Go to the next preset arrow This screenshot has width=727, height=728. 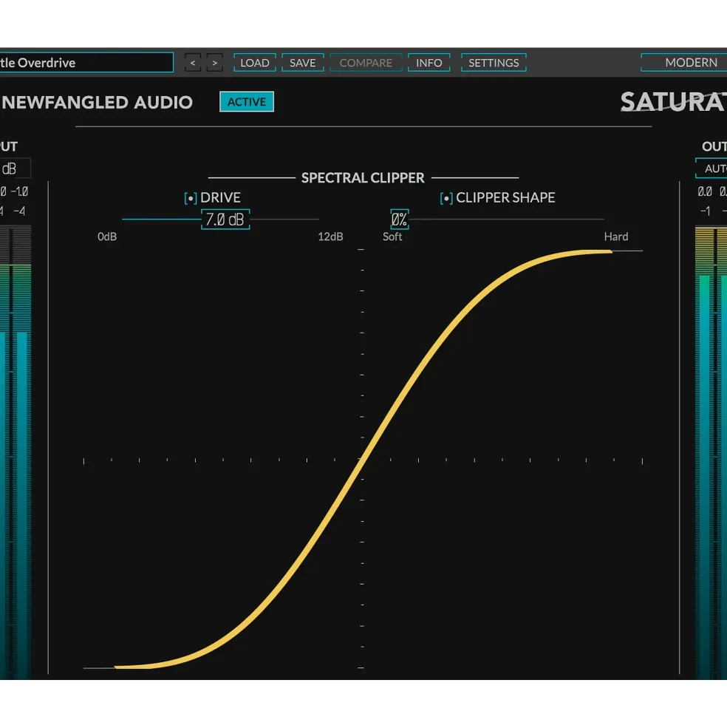pyautogui.click(x=214, y=63)
